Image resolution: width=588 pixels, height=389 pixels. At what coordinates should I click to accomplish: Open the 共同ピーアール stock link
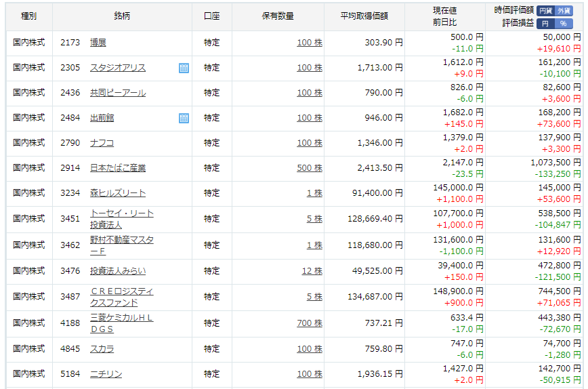point(118,93)
